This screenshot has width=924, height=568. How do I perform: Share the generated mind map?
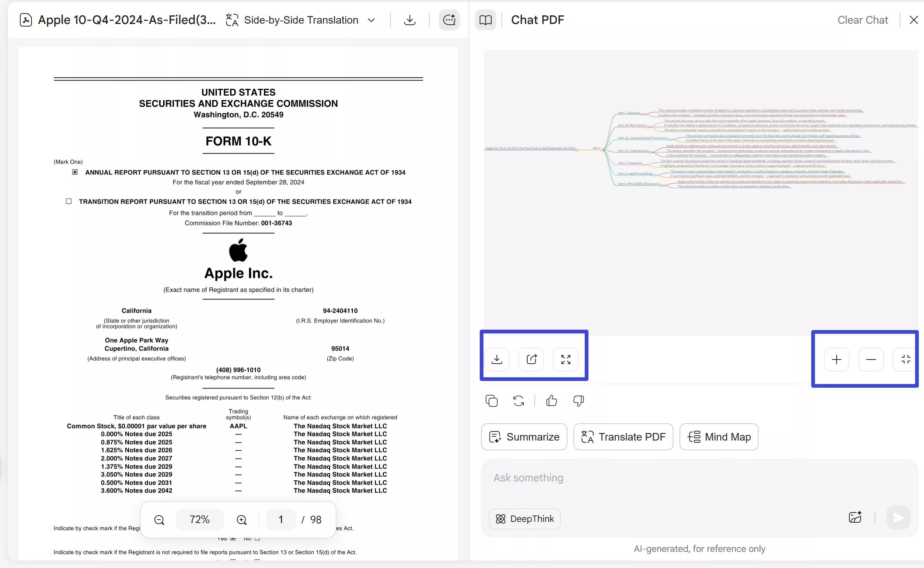(x=531, y=360)
